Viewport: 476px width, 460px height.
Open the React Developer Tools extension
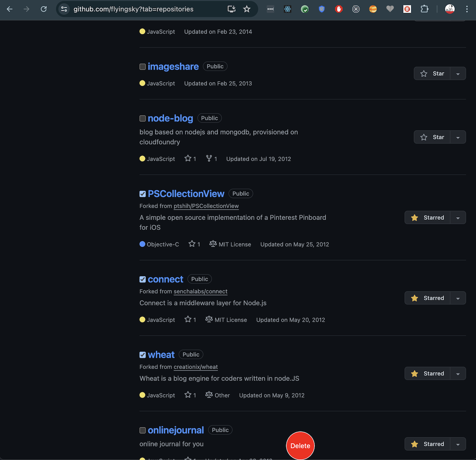coord(287,9)
